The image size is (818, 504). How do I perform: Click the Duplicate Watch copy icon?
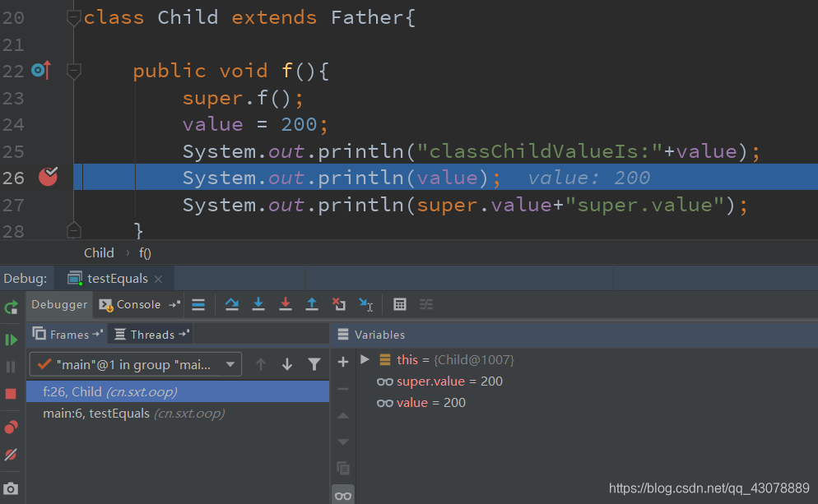342,469
